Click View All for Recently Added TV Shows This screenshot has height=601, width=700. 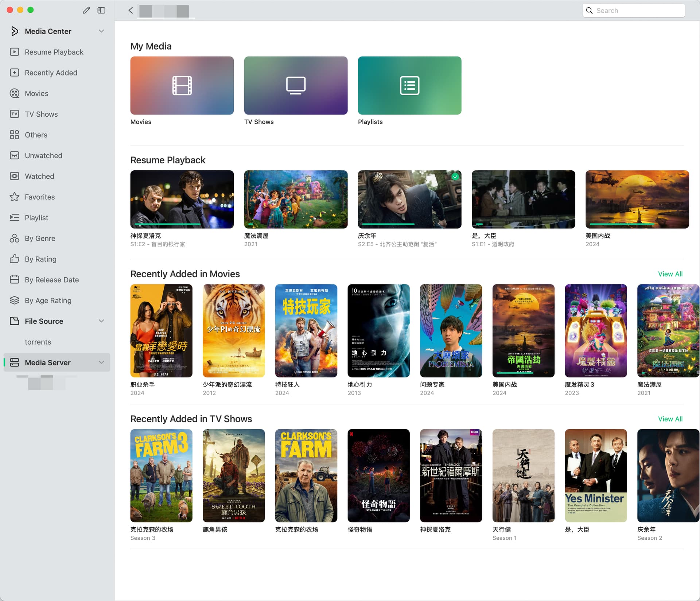(670, 419)
